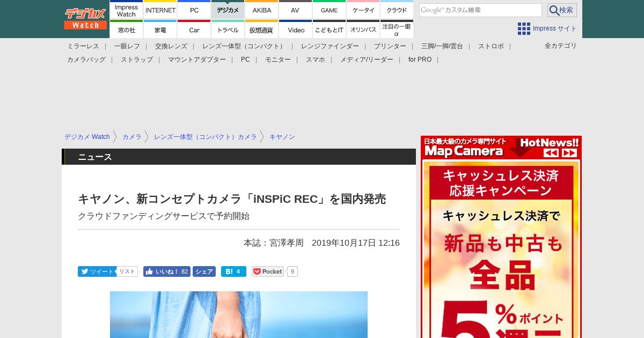The image size is (644, 338).
Task: Click the Facebook いいね！ button
Action: pyautogui.click(x=166, y=271)
